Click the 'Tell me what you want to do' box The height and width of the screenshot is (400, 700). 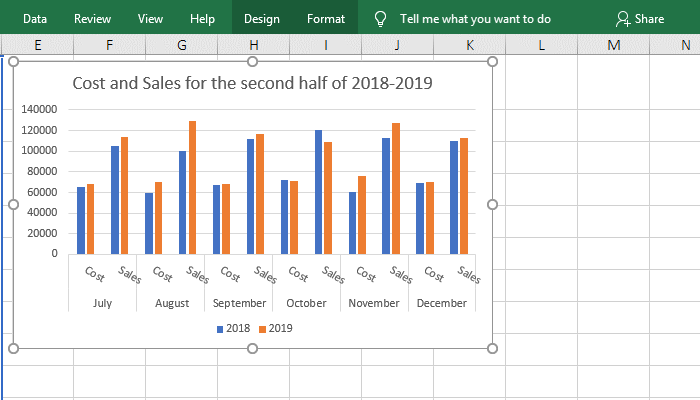pyautogui.click(x=475, y=19)
